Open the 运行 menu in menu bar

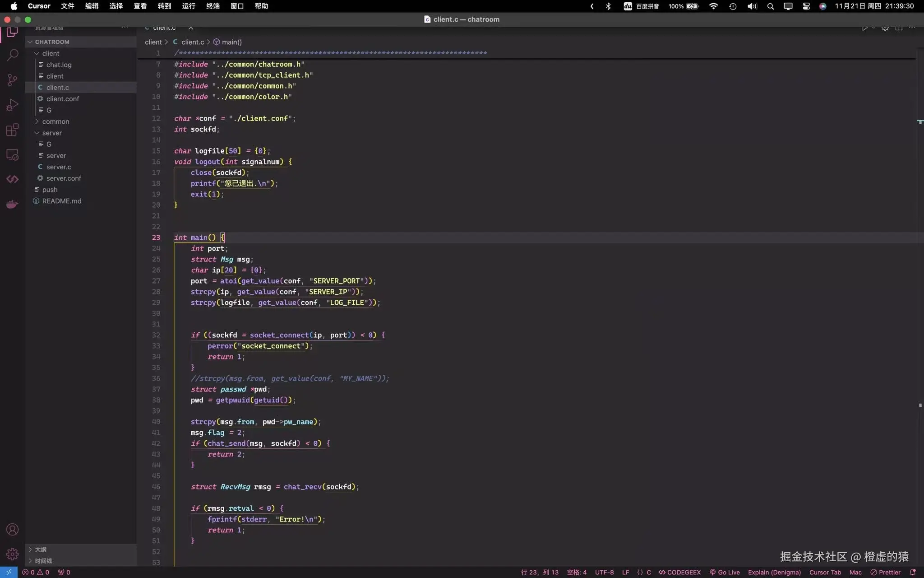[189, 6]
